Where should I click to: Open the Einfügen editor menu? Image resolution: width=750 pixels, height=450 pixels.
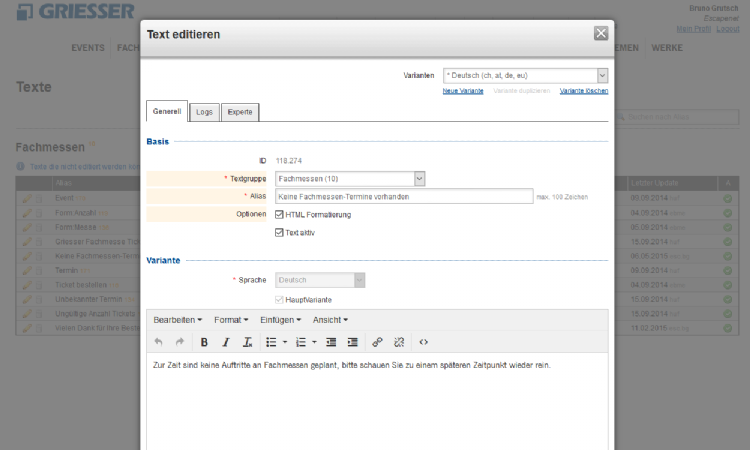[281, 320]
